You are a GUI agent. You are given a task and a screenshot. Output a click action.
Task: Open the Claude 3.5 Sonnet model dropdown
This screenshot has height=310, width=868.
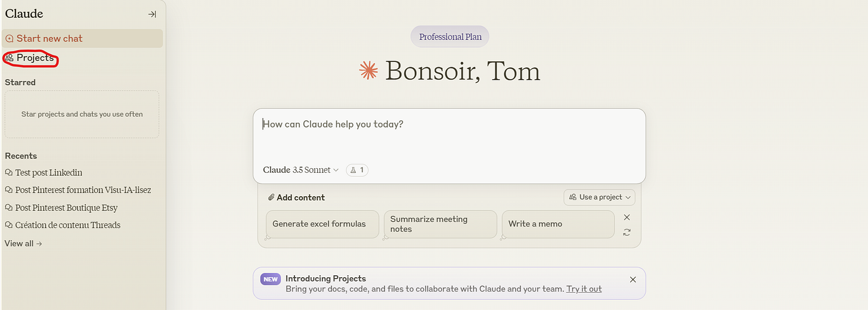tap(300, 170)
